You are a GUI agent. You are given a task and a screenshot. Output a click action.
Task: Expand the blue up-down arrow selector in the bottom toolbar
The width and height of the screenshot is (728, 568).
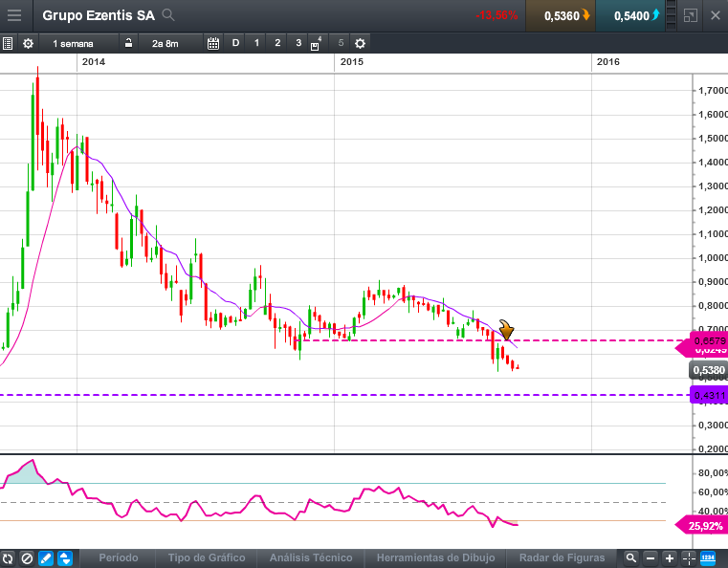[x=64, y=557]
